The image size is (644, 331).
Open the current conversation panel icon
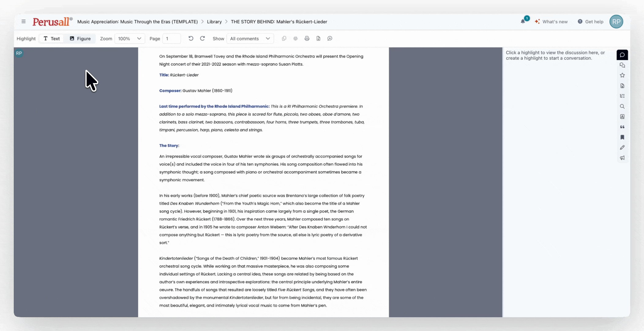point(622,55)
